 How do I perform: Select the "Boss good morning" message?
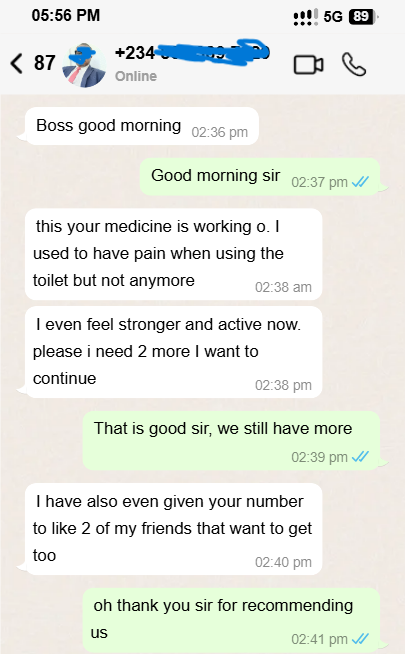click(142, 126)
